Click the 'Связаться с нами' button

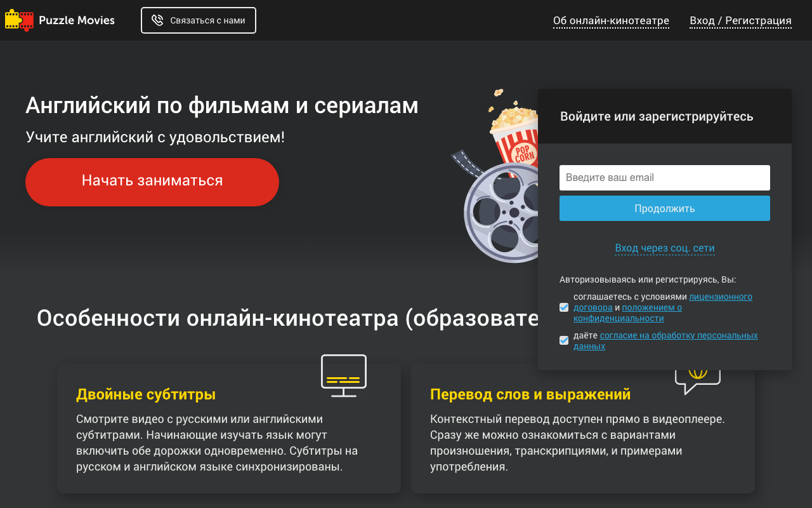click(x=198, y=20)
